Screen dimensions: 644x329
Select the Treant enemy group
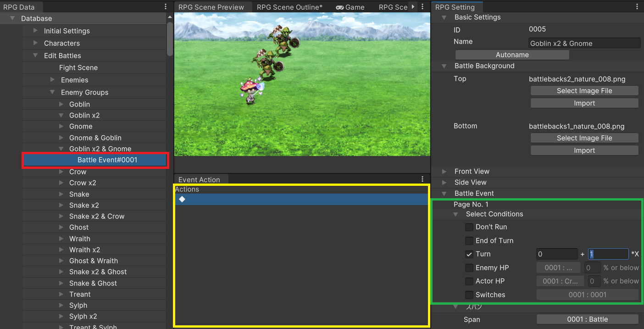[x=80, y=294]
